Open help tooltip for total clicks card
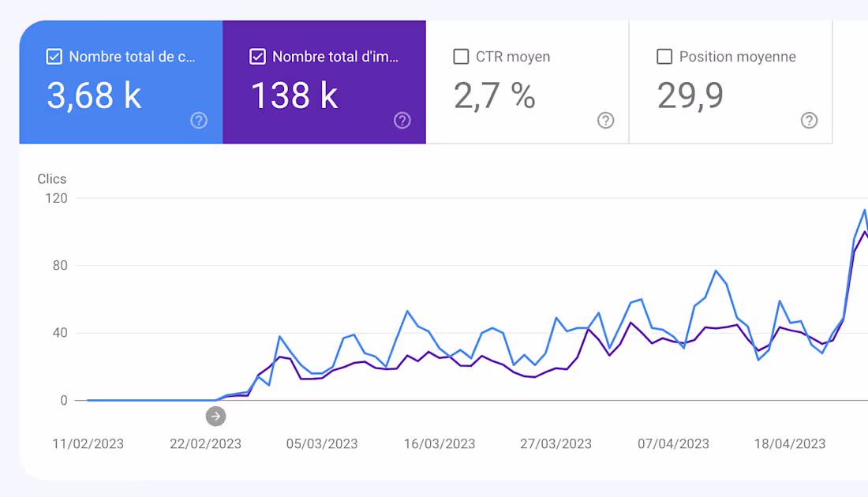868x497 pixels. click(198, 121)
